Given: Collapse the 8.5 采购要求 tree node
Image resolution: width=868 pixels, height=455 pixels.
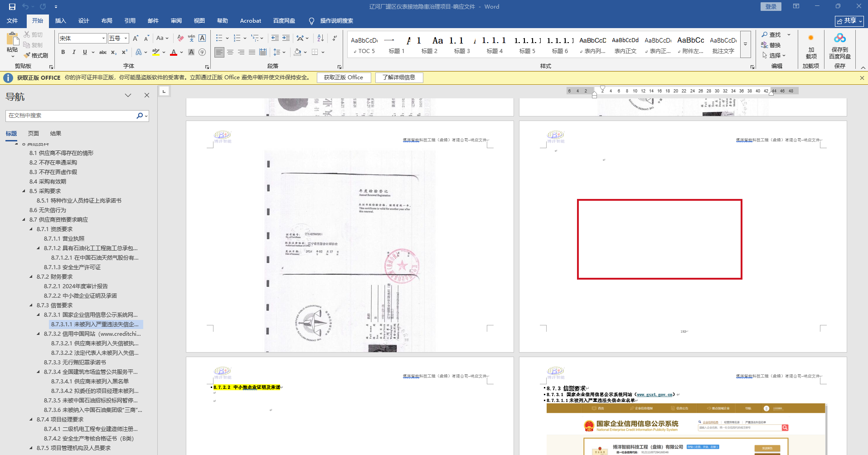Looking at the screenshot, I should pos(24,191).
